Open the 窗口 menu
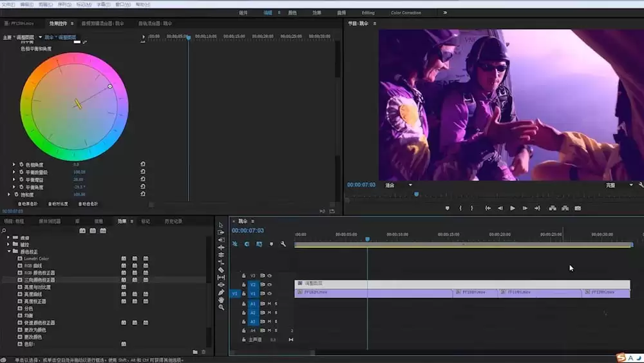Screen dimensions: 644x363 (123, 5)
